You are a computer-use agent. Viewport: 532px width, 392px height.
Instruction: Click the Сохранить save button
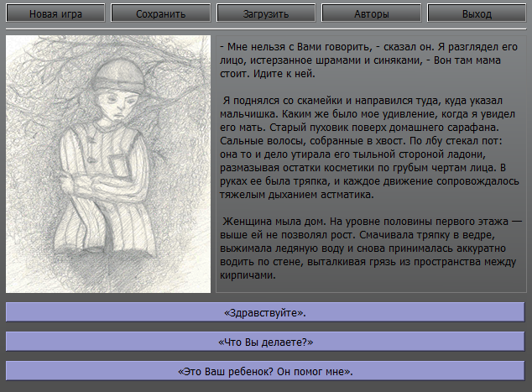tap(161, 13)
